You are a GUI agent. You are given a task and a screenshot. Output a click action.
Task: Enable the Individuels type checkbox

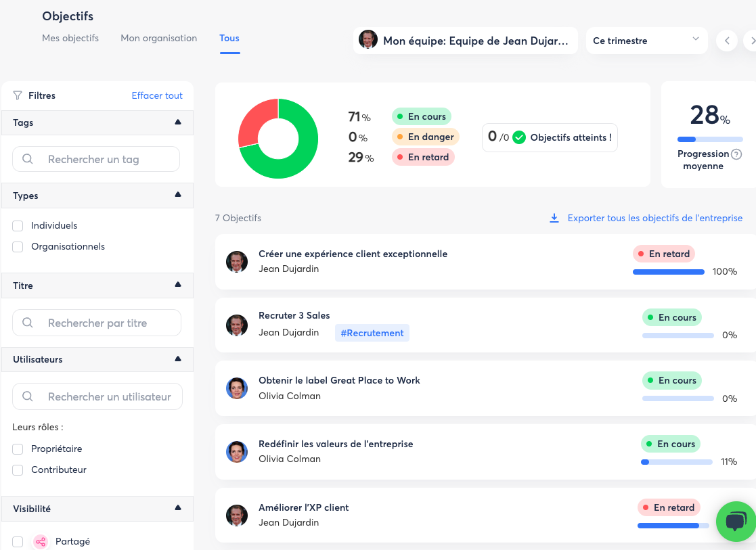click(x=18, y=226)
